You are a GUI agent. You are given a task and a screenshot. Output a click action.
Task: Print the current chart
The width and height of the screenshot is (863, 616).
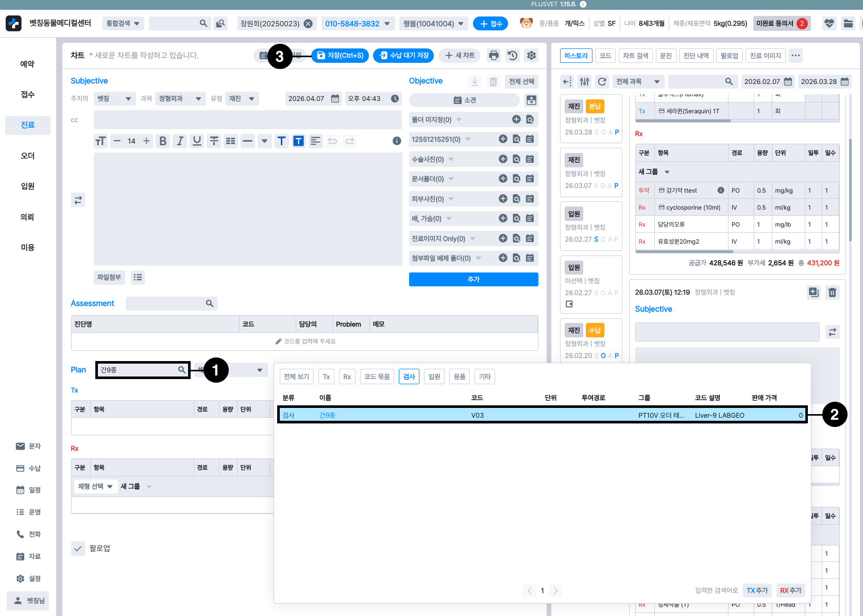pos(494,56)
